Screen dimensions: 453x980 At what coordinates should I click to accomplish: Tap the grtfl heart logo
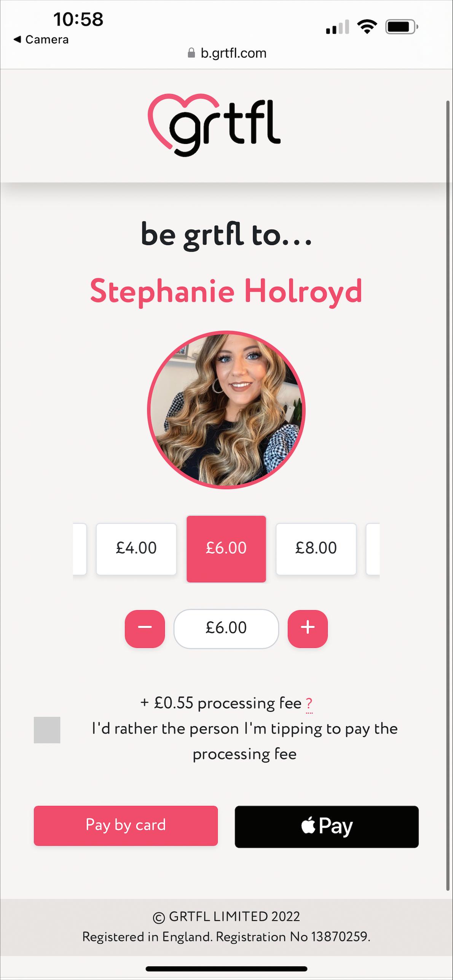pos(214,125)
